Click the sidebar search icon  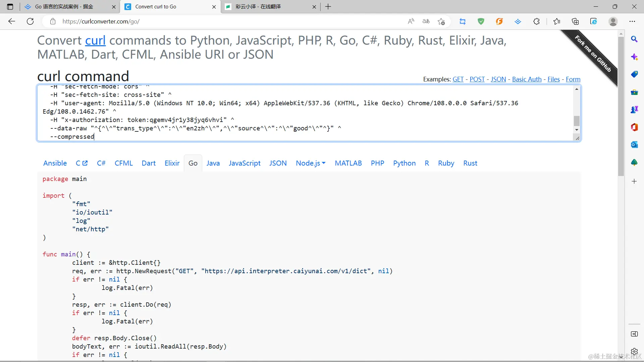pos(634,39)
